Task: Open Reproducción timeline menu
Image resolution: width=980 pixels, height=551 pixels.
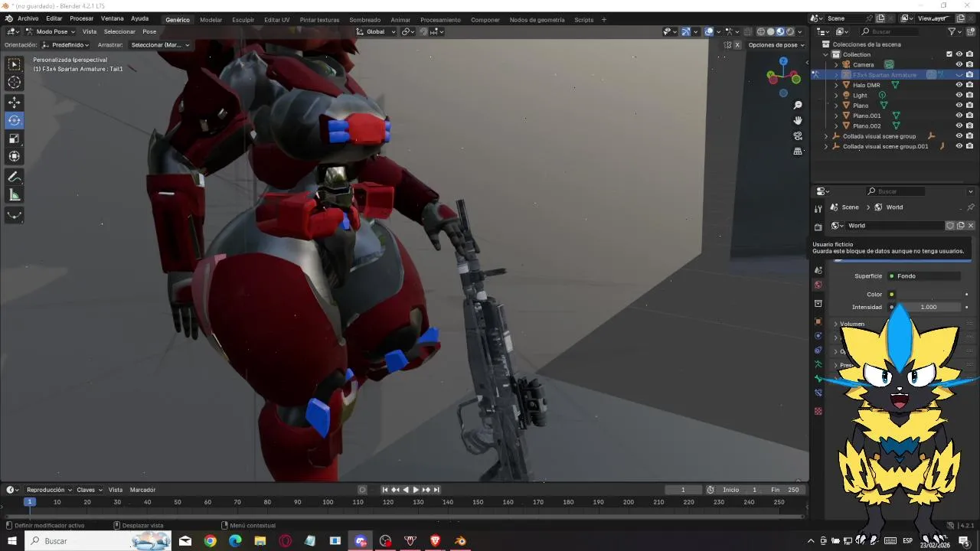Action: click(x=48, y=490)
